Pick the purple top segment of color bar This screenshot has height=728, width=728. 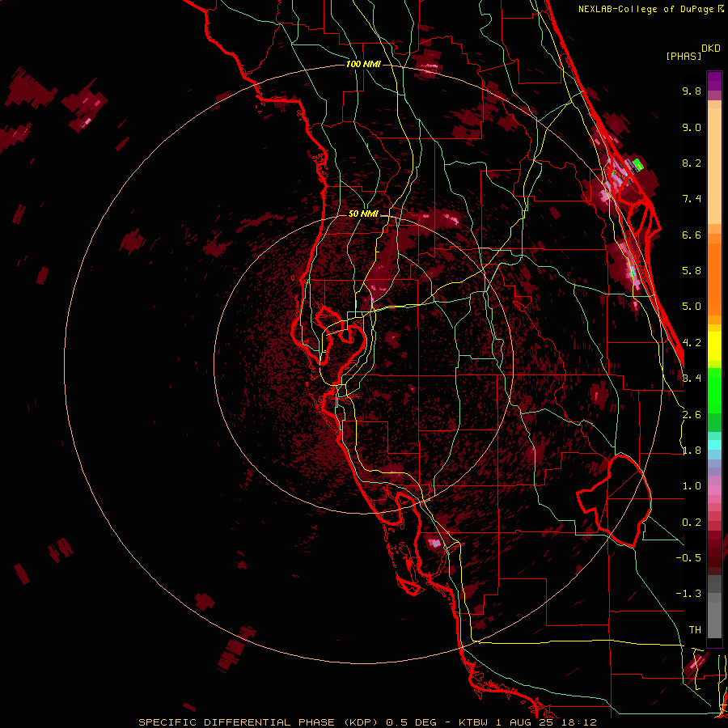tap(714, 81)
